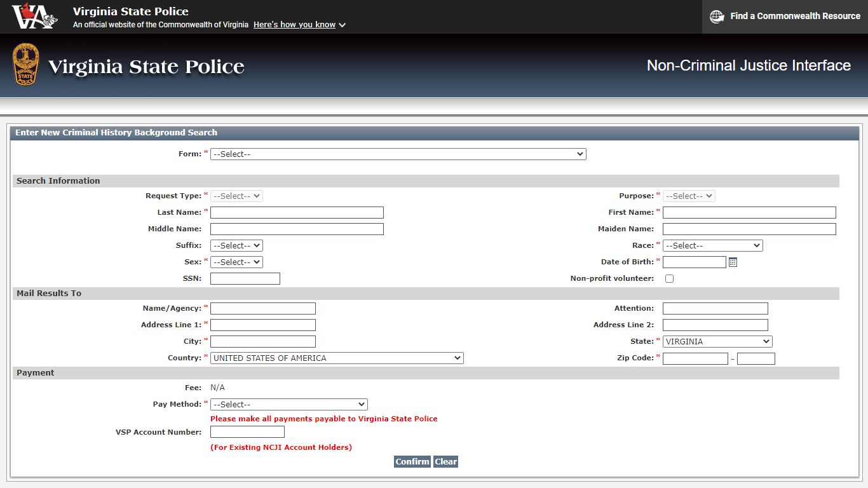This screenshot has height=488, width=868.
Task: Open the Request Type dropdown
Action: coord(236,196)
